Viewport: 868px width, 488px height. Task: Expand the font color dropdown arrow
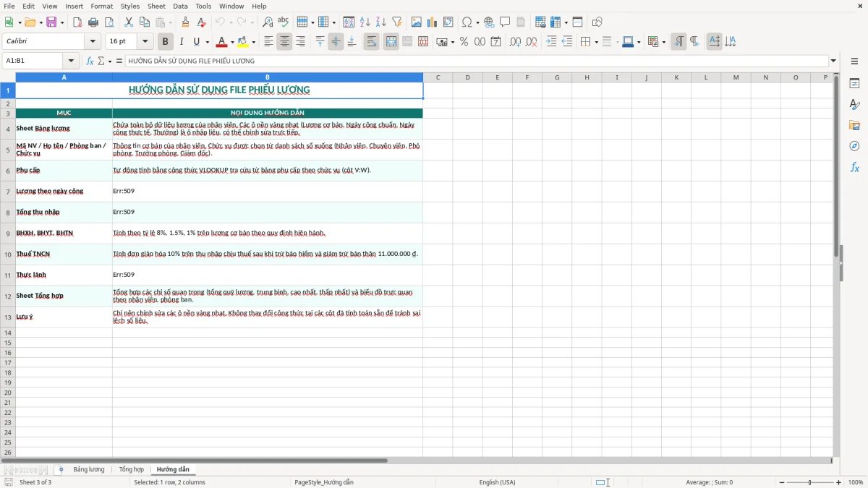pyautogui.click(x=232, y=42)
